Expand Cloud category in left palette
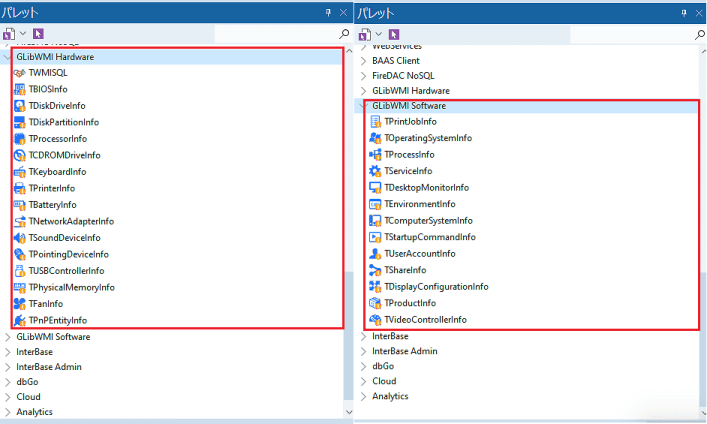This screenshot has height=424, width=707. pyautogui.click(x=7, y=397)
